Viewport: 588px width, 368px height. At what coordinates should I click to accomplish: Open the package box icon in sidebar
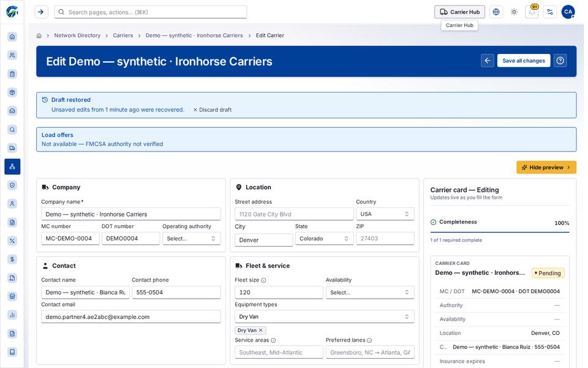point(12,93)
